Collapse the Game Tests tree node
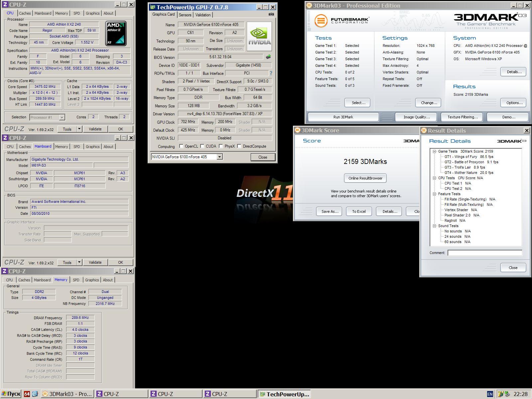 click(434, 151)
